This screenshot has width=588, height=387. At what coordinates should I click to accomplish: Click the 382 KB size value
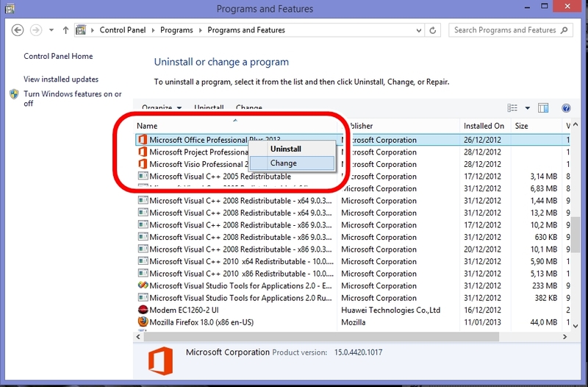[x=546, y=298]
